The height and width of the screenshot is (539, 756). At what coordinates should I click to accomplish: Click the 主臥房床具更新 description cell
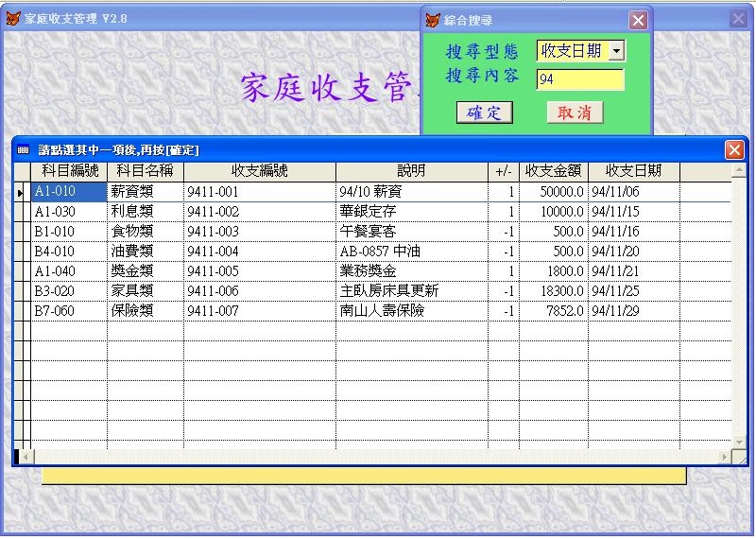click(412, 291)
